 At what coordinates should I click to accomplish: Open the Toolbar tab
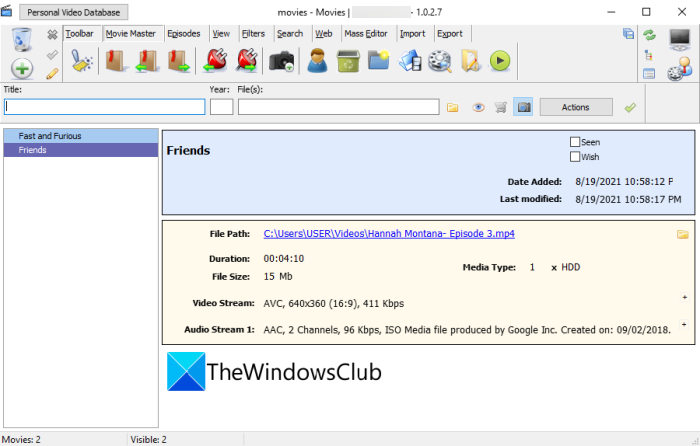pyautogui.click(x=79, y=33)
